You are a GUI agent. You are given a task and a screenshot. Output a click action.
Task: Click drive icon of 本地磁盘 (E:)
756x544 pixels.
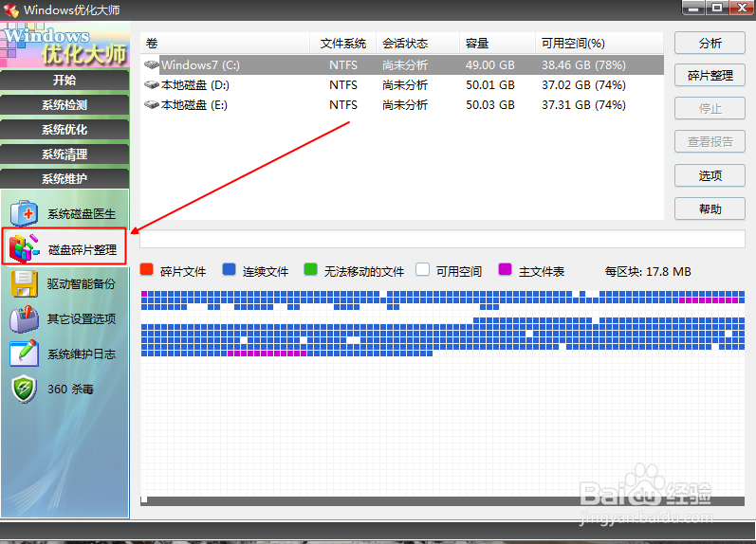(152, 104)
